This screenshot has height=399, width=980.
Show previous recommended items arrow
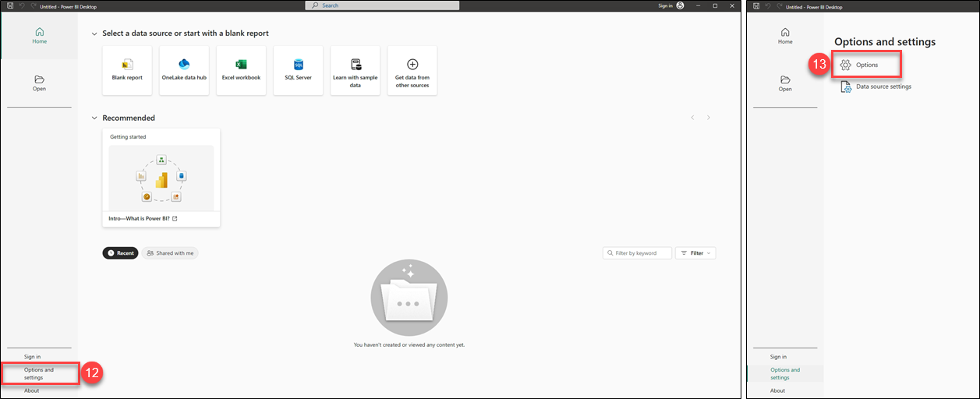pyautogui.click(x=692, y=118)
